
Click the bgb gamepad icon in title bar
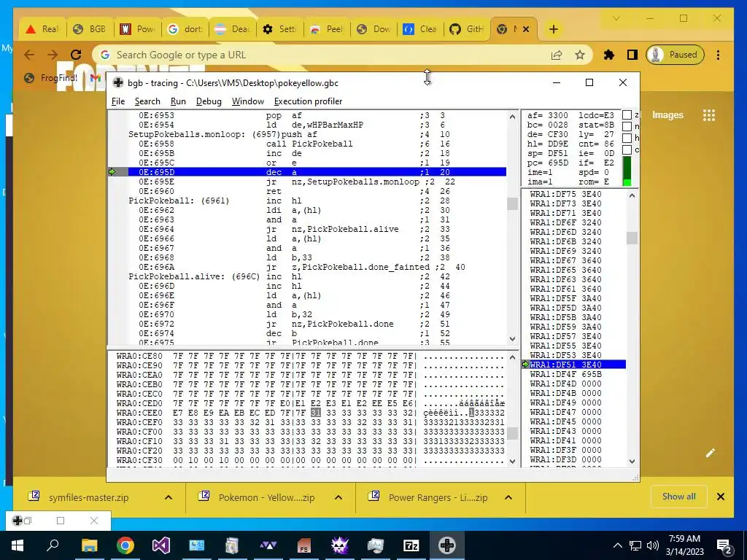[x=117, y=82]
